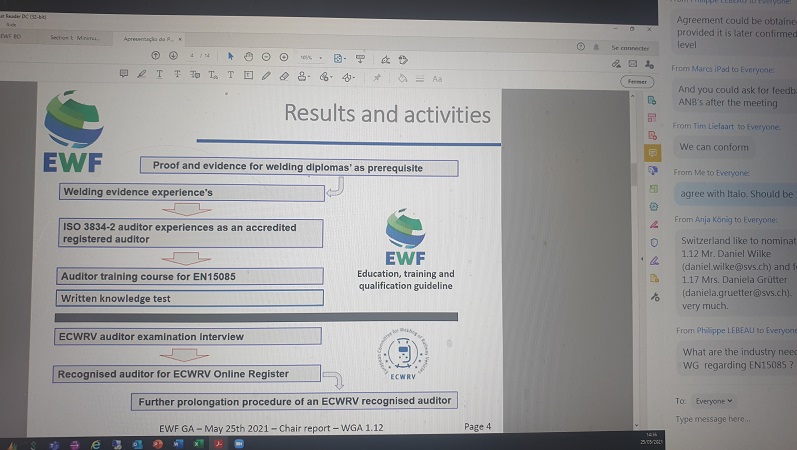Activate the Hand pan tool
Screen dimensions: 797x450
[248, 56]
